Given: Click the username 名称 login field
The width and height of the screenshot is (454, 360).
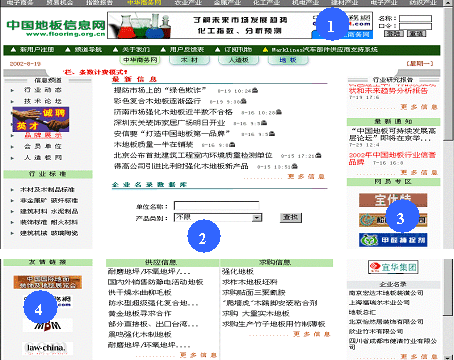Looking at the screenshot, I should tap(415, 18).
